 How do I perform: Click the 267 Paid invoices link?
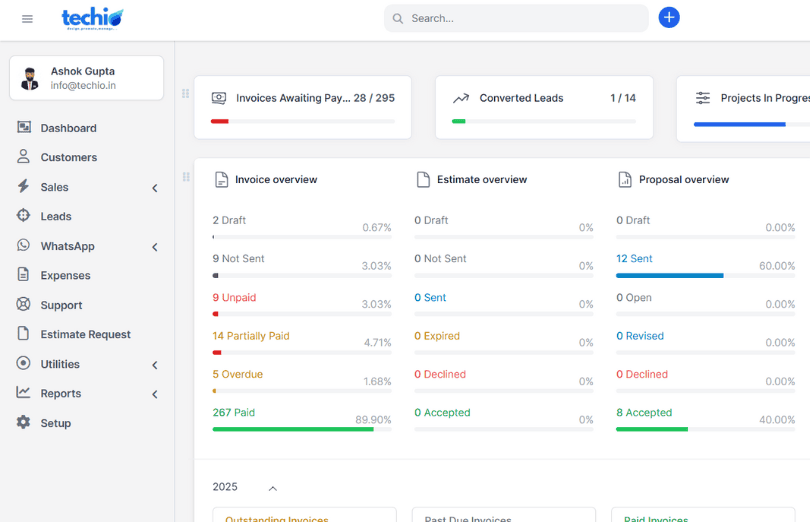pyautogui.click(x=233, y=413)
